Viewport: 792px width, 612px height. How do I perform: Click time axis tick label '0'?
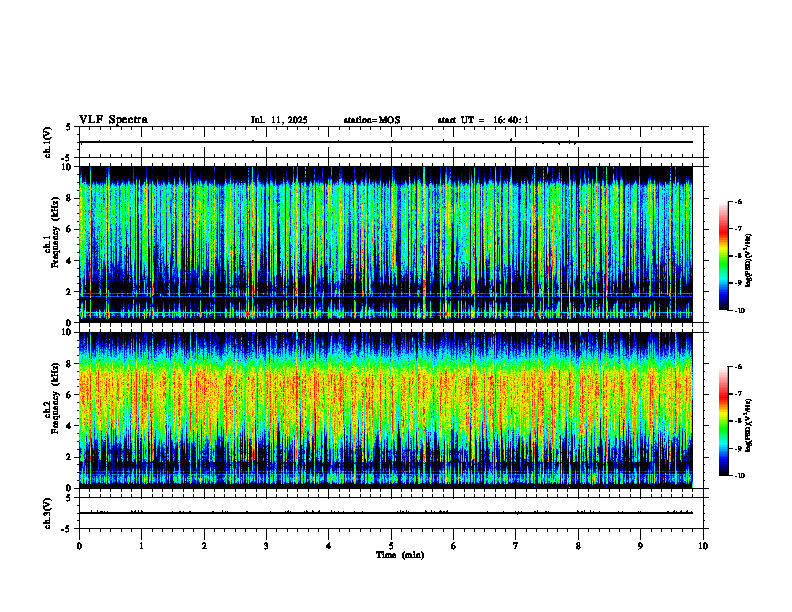79,546
